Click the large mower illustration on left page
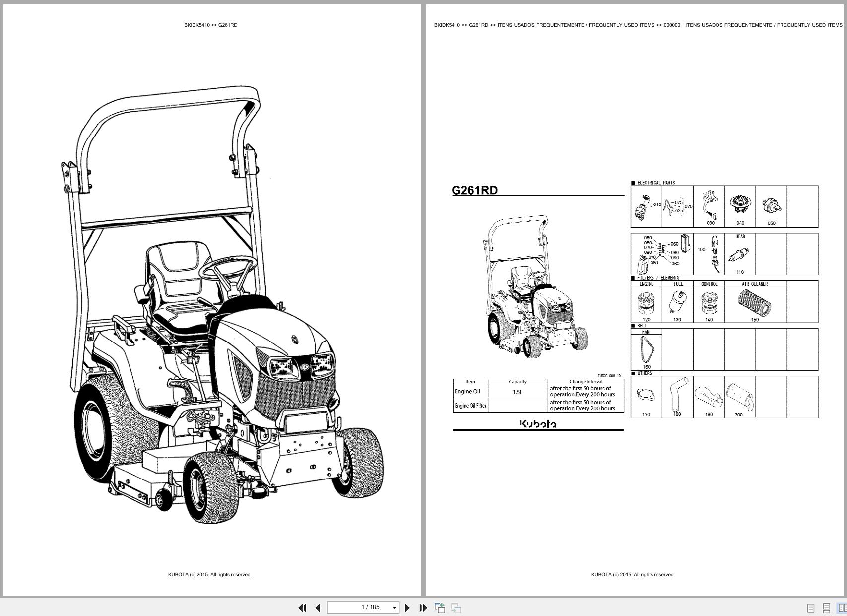Viewport: 847px width, 616px height. click(223, 305)
